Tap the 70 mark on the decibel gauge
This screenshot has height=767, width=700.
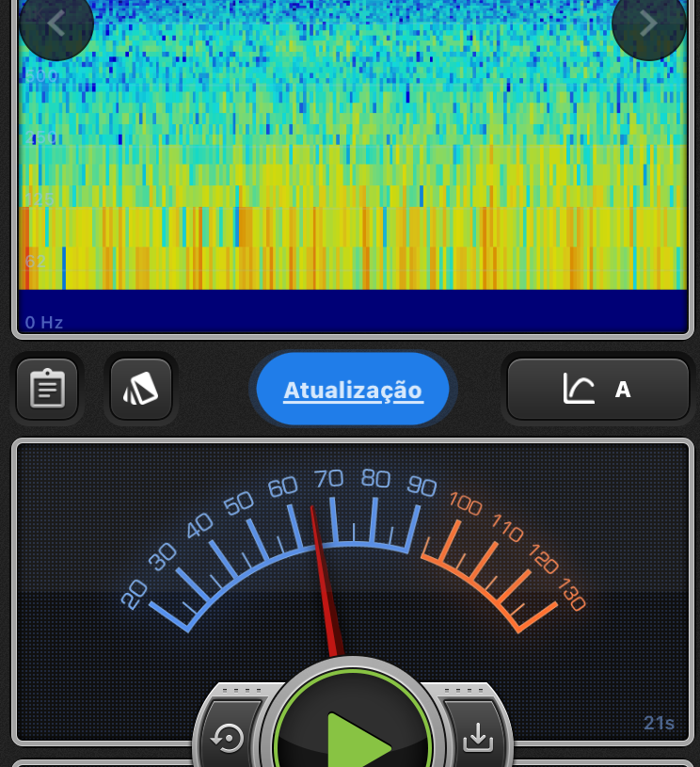[x=328, y=479]
